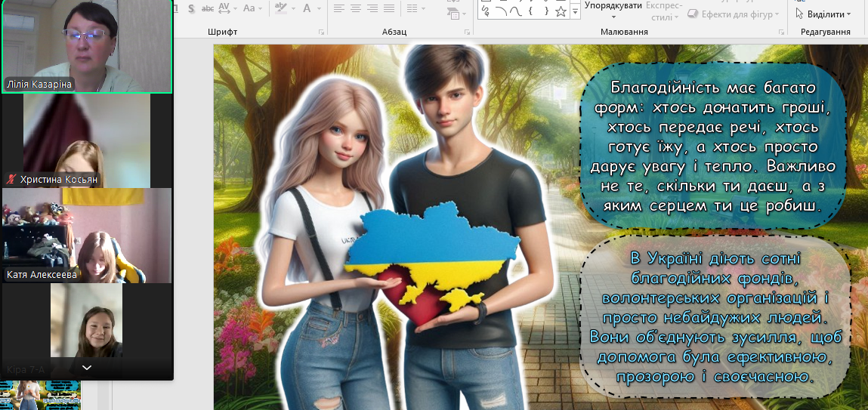This screenshot has width=868, height=410.
Task: Align text to the left
Action: (x=339, y=9)
